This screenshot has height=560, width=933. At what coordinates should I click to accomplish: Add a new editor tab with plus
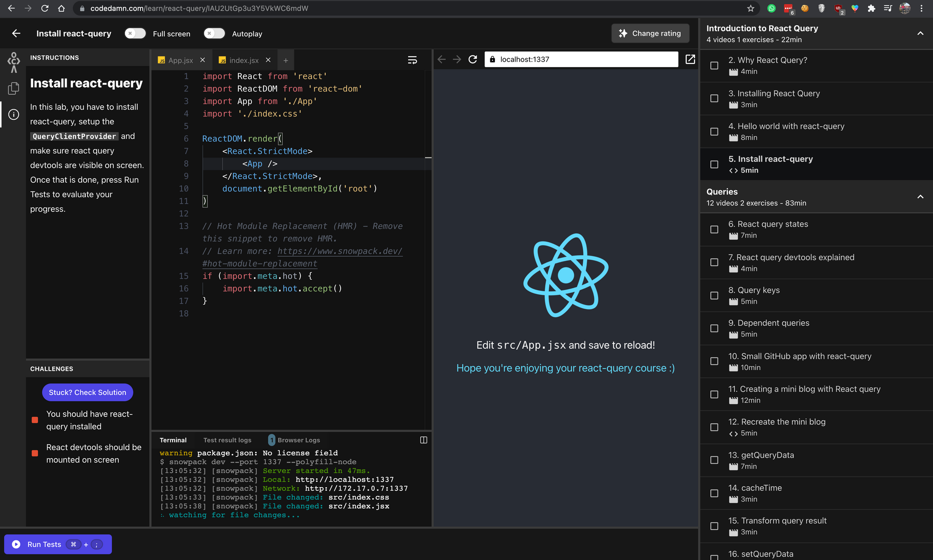pyautogui.click(x=285, y=61)
